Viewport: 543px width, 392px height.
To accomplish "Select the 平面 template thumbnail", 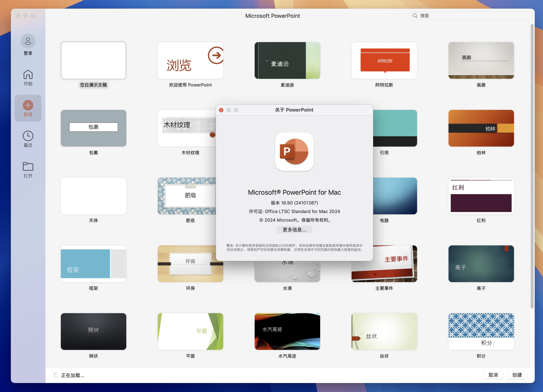I will (190, 331).
